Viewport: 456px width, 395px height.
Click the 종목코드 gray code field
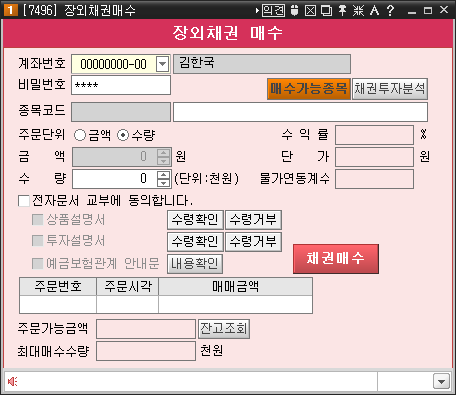pyautogui.click(x=121, y=112)
